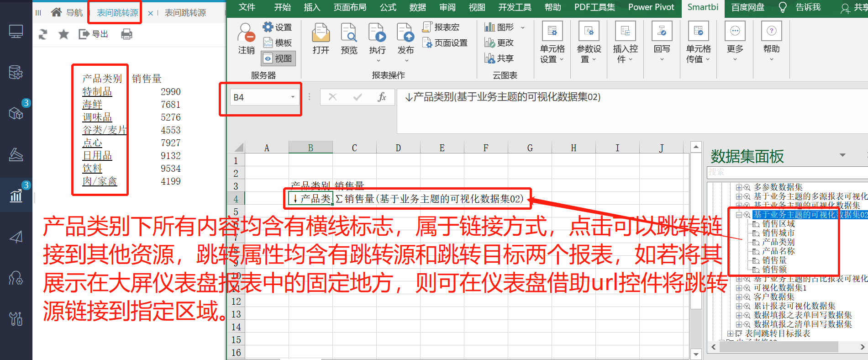Screen dimensions: 868x360
Task: Follow the 调味品 link
Action: (97, 117)
